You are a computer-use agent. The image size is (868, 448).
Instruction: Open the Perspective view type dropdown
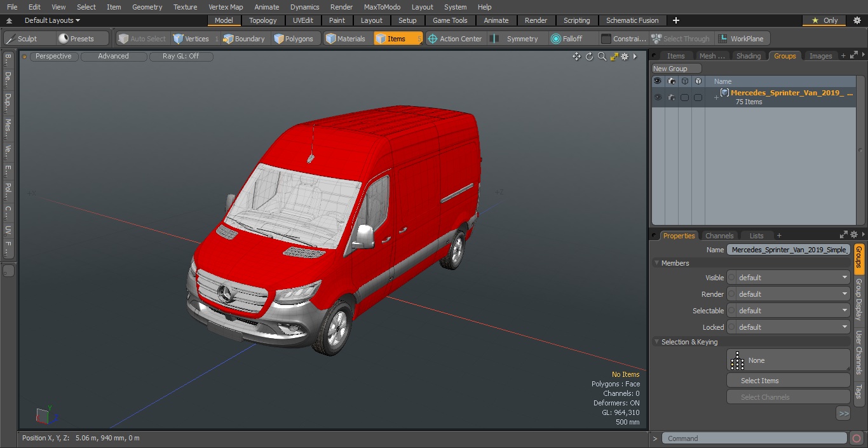pyautogui.click(x=54, y=57)
